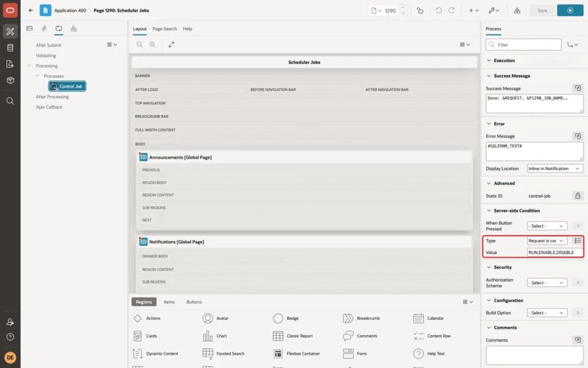The height and width of the screenshot is (368, 588).
Task: Click the Static ID lock icon
Action: coord(578,195)
